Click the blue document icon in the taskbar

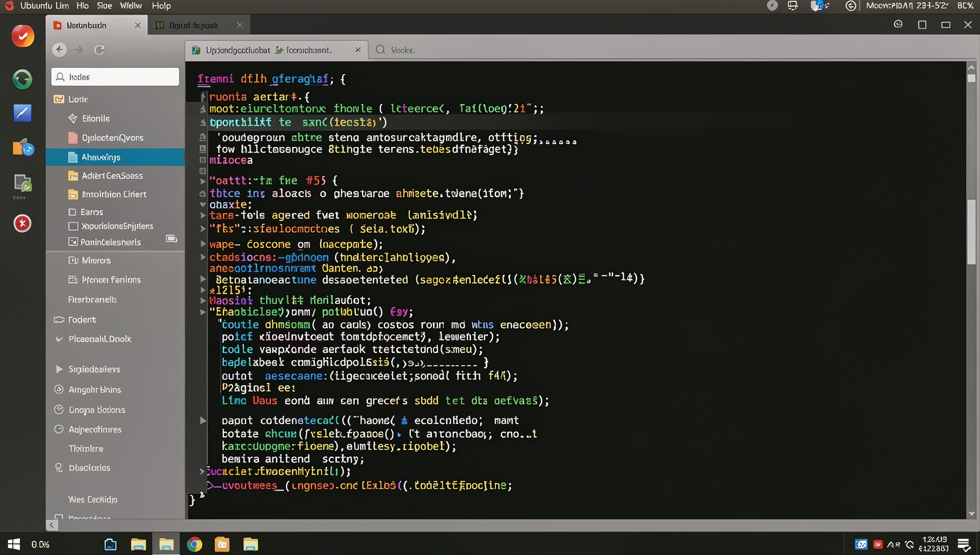coord(110,544)
